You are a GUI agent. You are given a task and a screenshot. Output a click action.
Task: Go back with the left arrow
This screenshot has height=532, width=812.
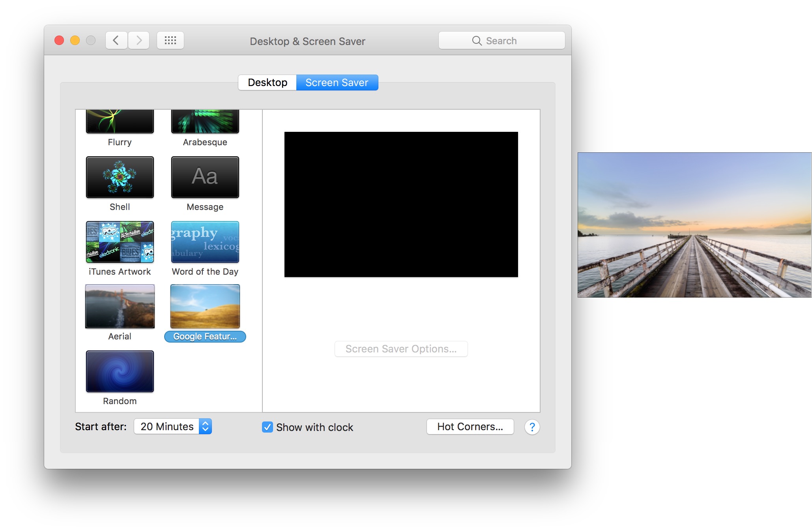tap(116, 40)
